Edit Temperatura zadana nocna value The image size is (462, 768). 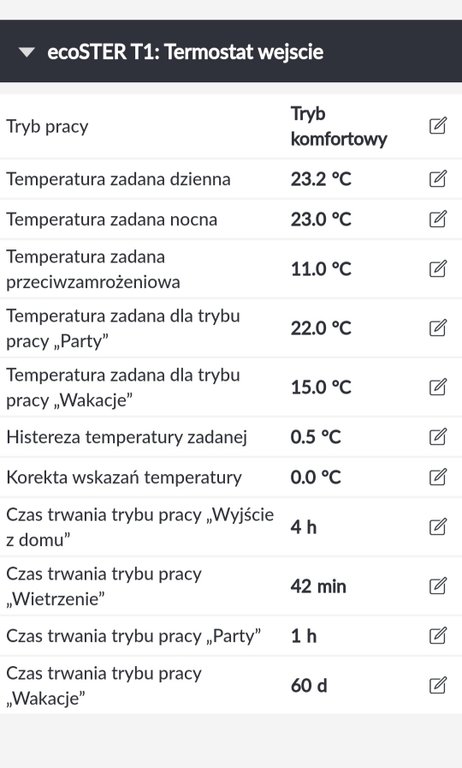point(438,219)
